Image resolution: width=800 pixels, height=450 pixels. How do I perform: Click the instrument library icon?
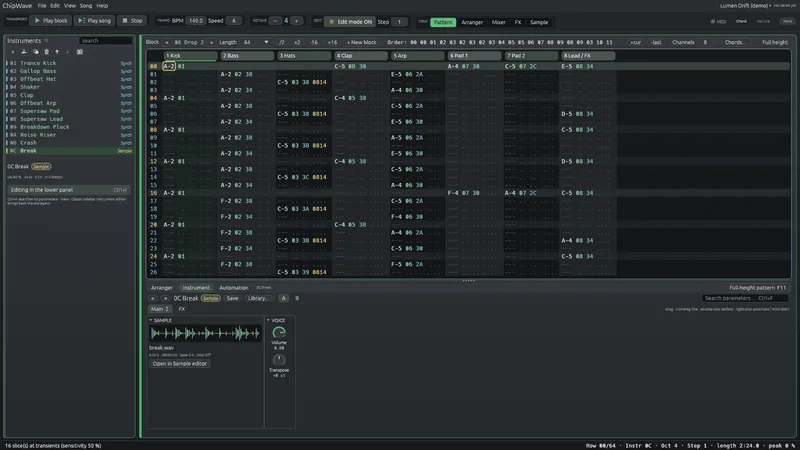point(80,52)
